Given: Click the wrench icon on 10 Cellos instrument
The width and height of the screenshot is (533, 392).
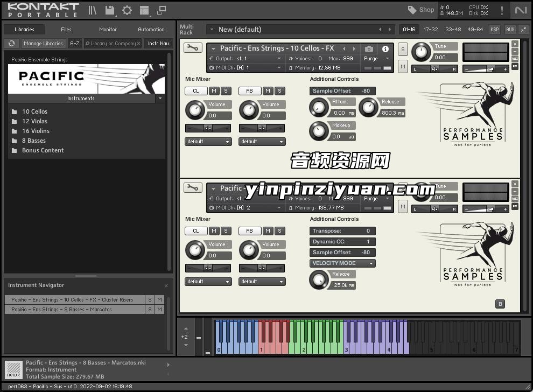Looking at the screenshot, I should coord(193,48).
